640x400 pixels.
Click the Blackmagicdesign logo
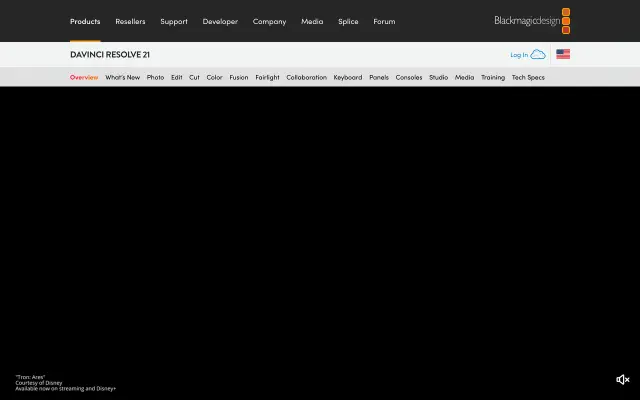click(x=532, y=21)
